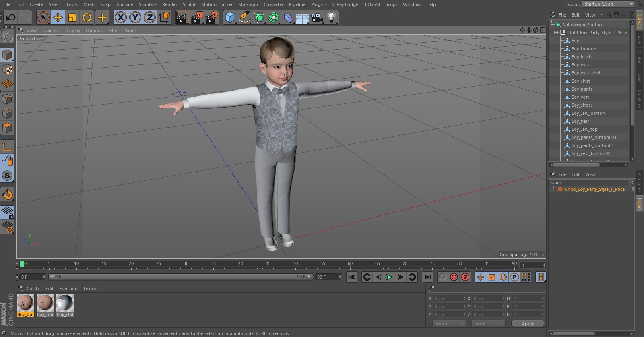Open material manager Texture menu
This screenshot has width=644, height=337.
(91, 289)
